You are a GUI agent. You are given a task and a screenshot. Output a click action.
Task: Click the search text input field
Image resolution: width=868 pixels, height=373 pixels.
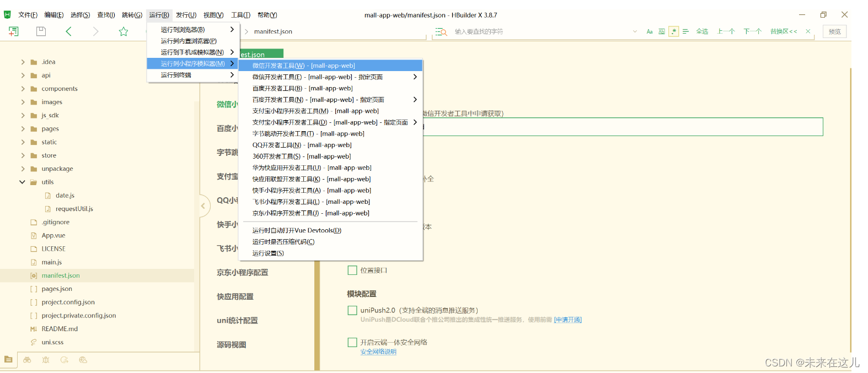click(x=542, y=32)
